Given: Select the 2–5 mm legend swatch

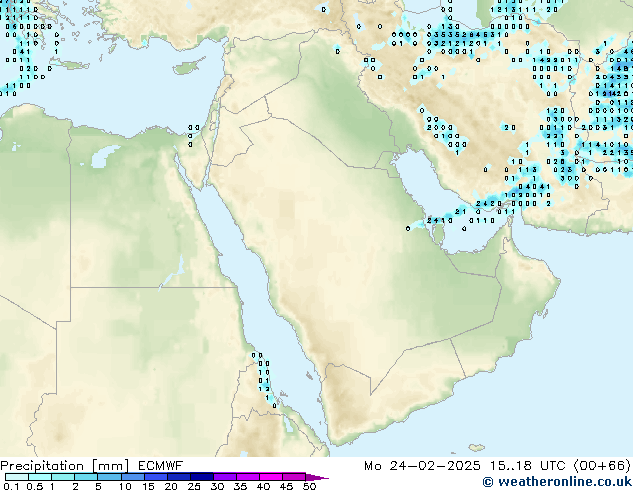Looking at the screenshot, I should click(x=86, y=477).
